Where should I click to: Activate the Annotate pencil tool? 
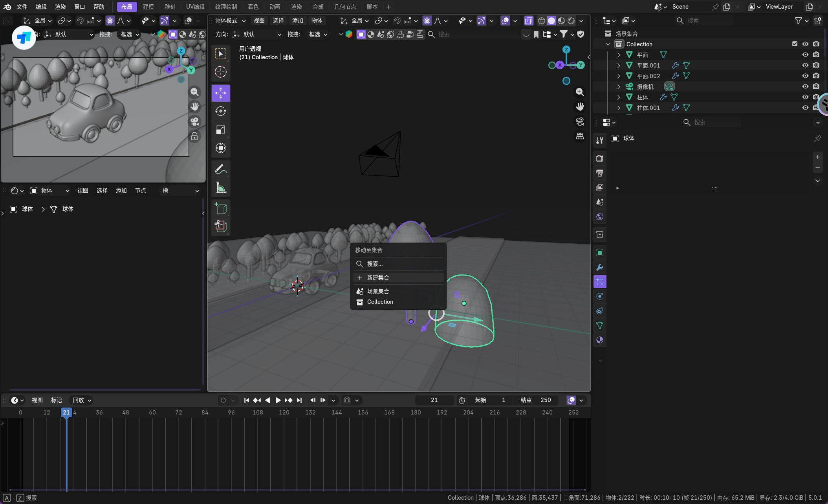click(220, 169)
